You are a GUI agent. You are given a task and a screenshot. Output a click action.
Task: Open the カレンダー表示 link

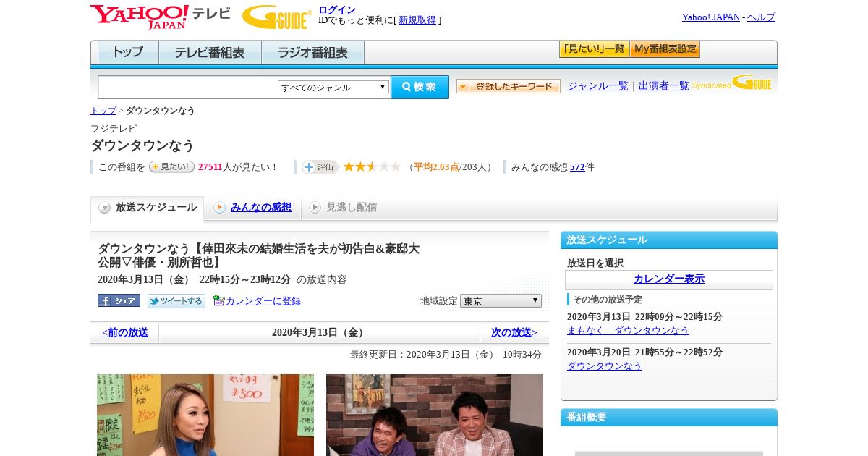(x=669, y=279)
